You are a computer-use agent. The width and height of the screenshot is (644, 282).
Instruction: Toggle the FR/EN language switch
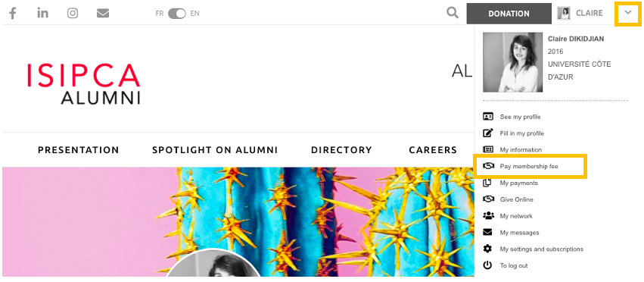coord(177,14)
